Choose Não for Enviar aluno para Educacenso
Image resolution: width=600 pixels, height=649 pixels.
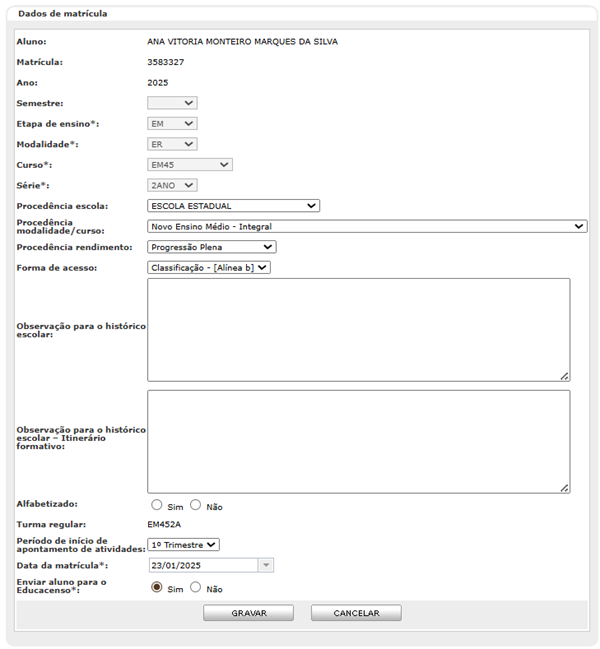(x=196, y=588)
